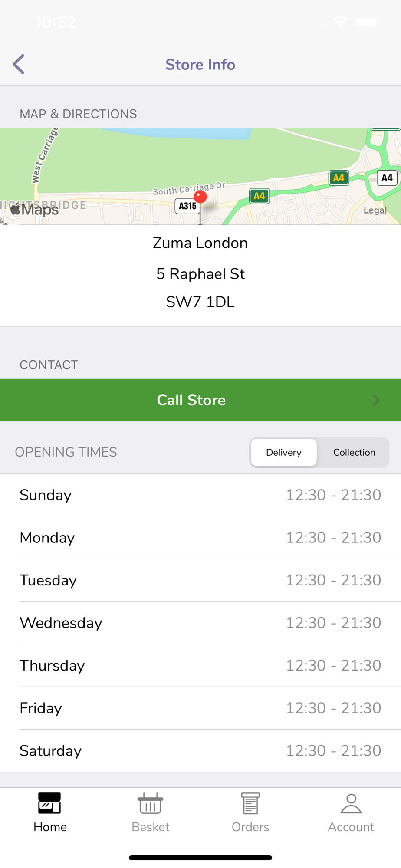Click the Call Store button

click(200, 400)
